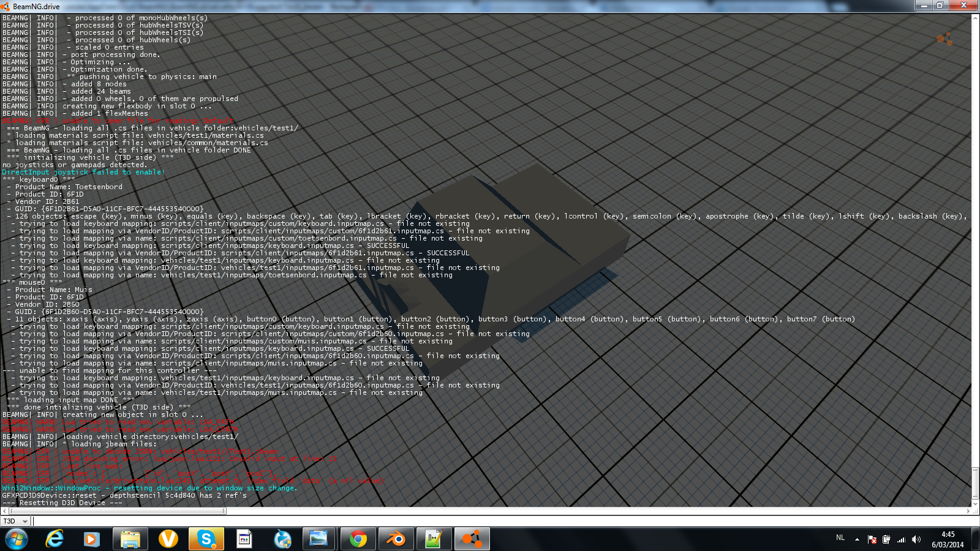This screenshot has width=980, height=551.
Task: Click 'unable to find mapping for this controller'
Action: (x=109, y=370)
